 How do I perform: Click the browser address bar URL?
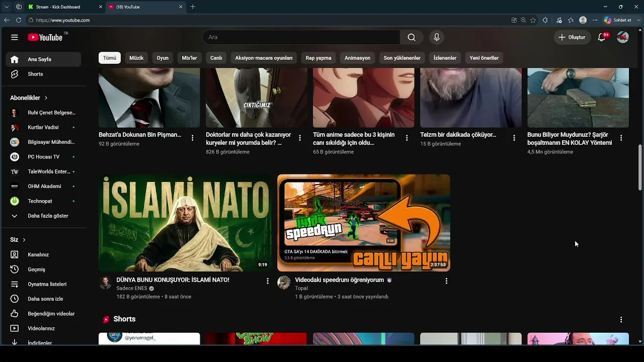coord(63,20)
